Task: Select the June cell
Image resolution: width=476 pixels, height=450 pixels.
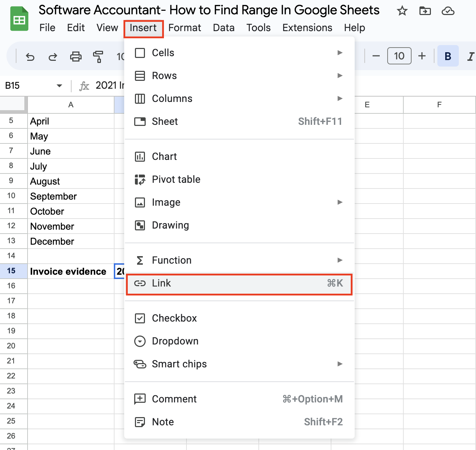Action: tap(71, 151)
